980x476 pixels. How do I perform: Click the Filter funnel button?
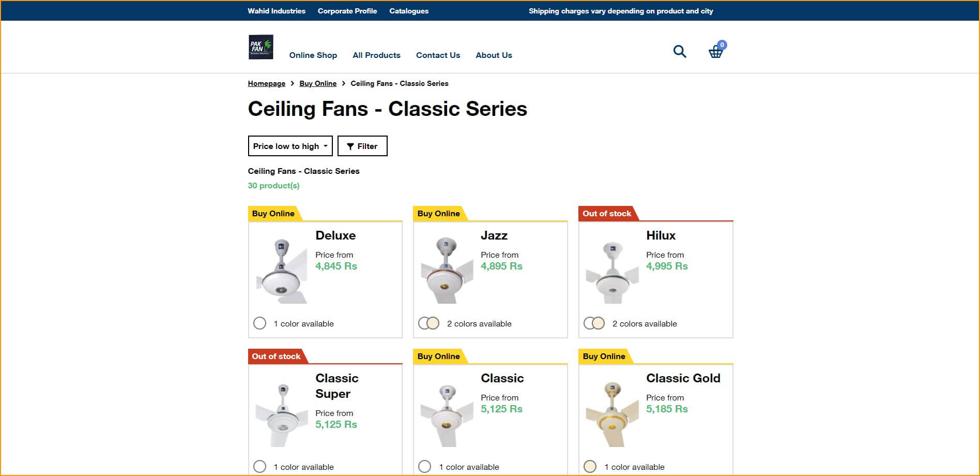click(x=362, y=146)
